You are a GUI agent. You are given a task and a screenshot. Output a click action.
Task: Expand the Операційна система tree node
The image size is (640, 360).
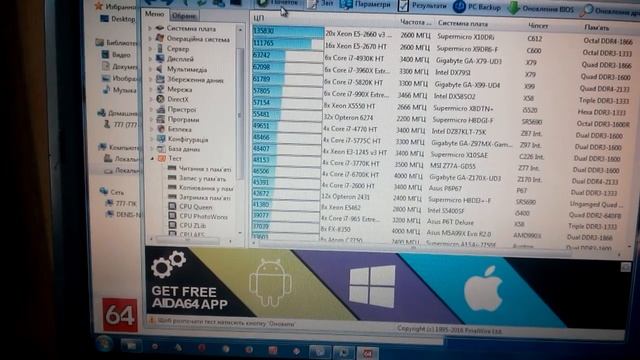tap(150, 39)
